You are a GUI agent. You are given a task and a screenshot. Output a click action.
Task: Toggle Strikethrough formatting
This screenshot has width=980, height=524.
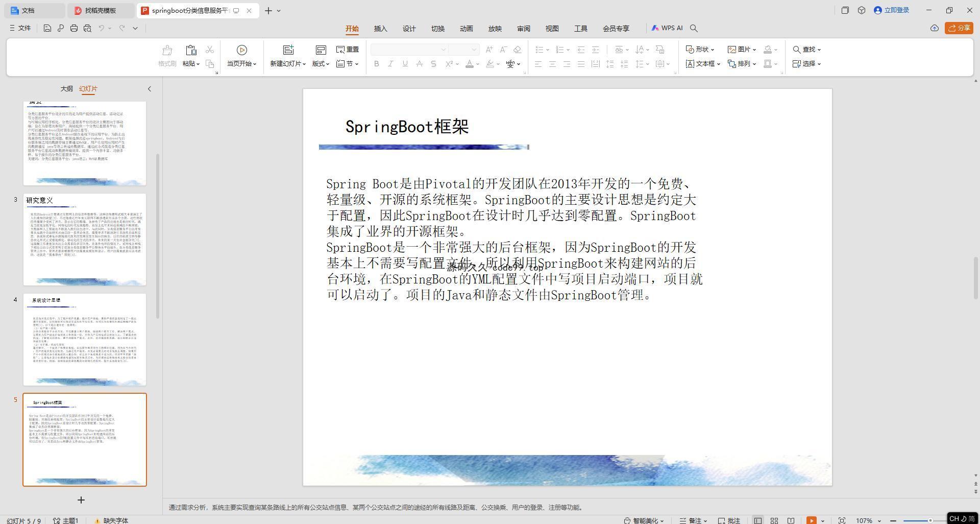[x=420, y=64]
